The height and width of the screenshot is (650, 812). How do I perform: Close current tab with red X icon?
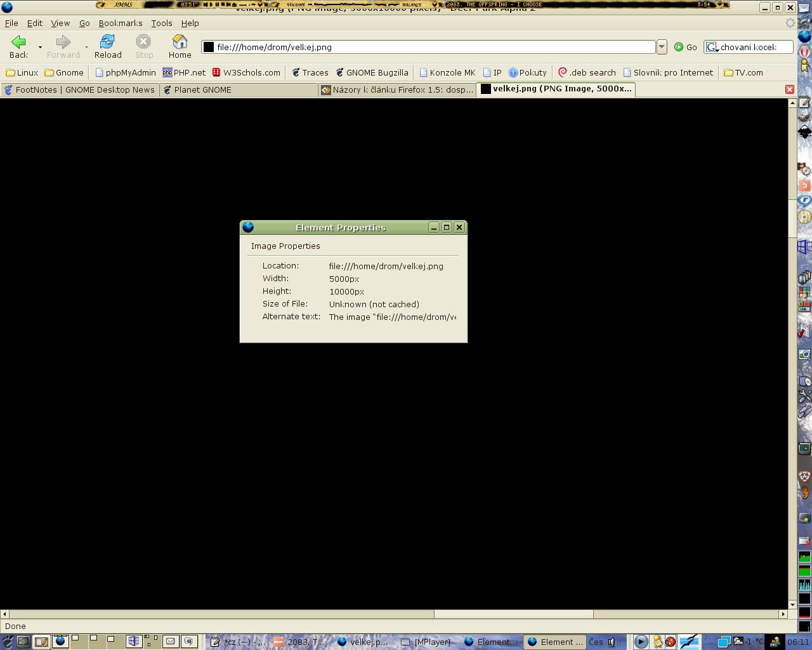tap(790, 90)
